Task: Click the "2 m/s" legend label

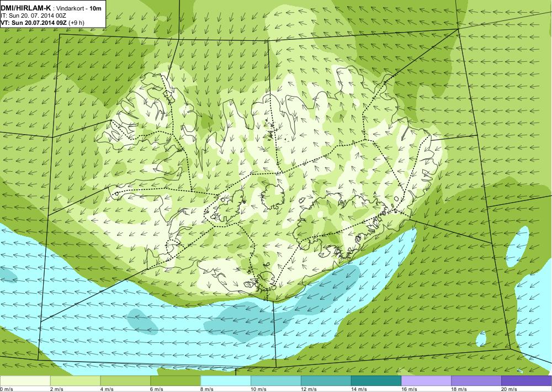Action: 57,389
